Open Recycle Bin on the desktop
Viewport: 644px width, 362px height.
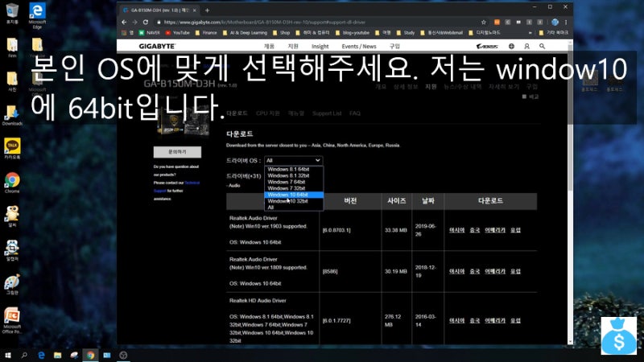12,13
